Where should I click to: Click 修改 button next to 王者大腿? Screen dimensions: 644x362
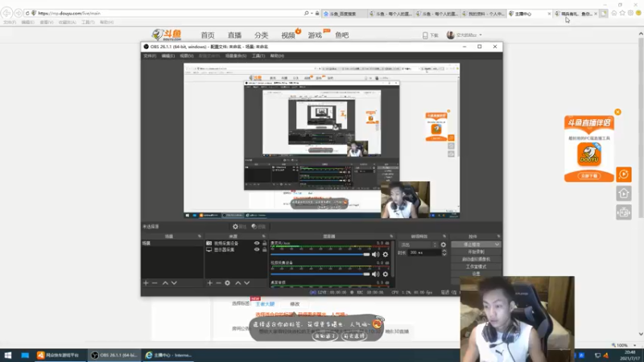coord(295,304)
